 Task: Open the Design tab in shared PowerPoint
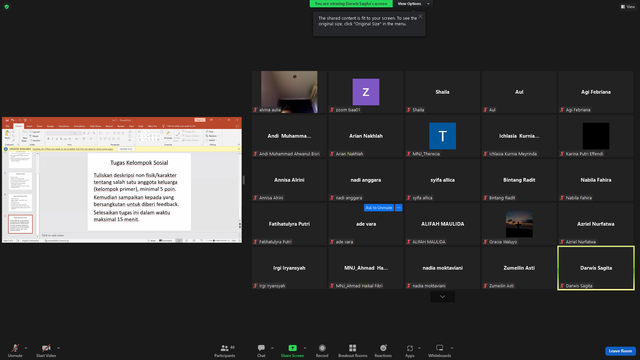click(x=50, y=126)
